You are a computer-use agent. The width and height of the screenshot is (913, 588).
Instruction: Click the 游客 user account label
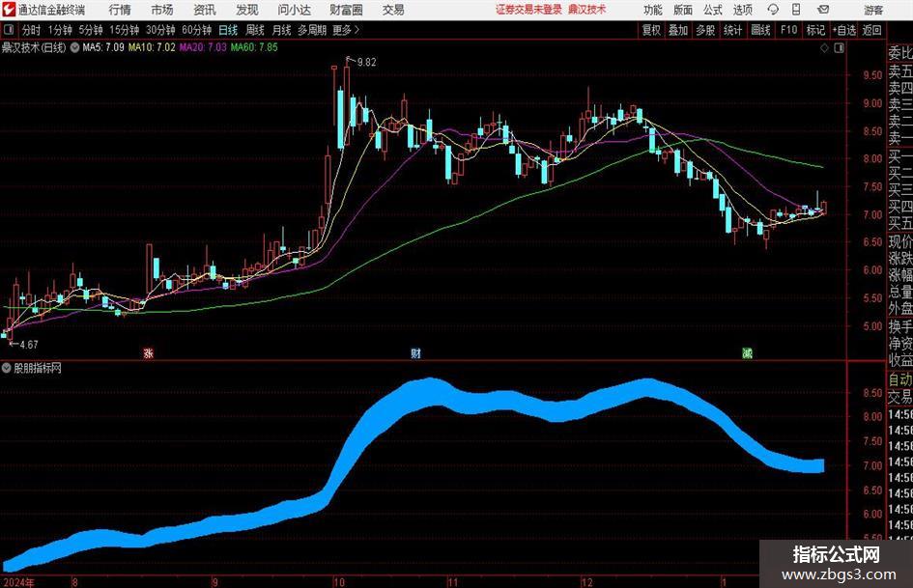(x=872, y=10)
